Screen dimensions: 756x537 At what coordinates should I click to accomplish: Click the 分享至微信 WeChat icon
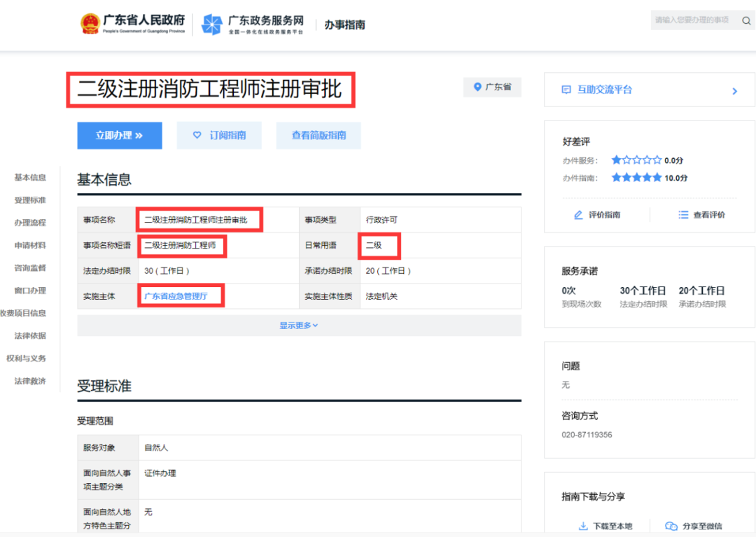point(671,526)
